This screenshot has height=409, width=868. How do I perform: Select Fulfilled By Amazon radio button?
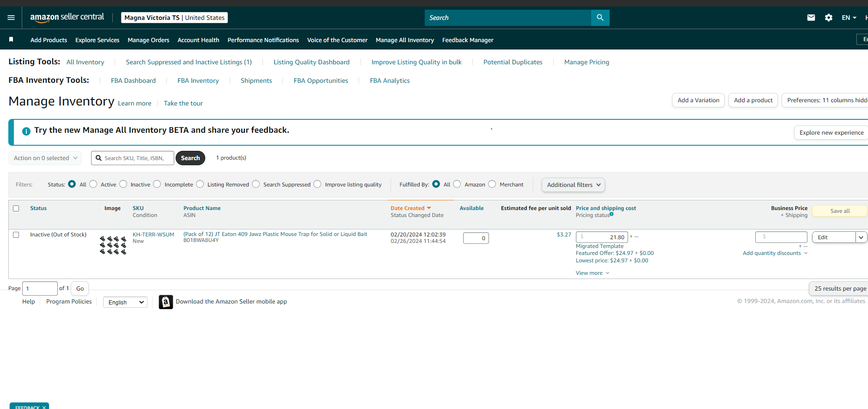point(457,184)
